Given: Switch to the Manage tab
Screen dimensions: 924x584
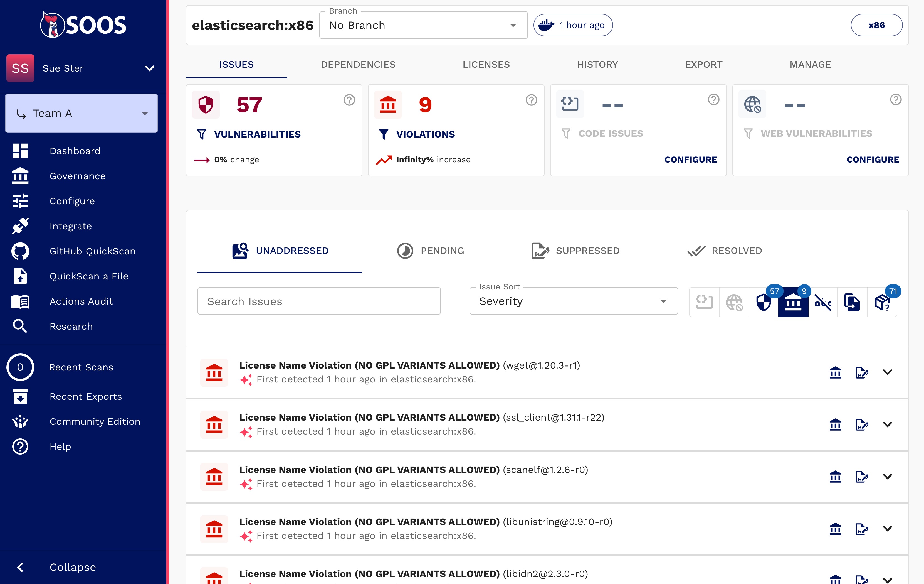Looking at the screenshot, I should (810, 65).
